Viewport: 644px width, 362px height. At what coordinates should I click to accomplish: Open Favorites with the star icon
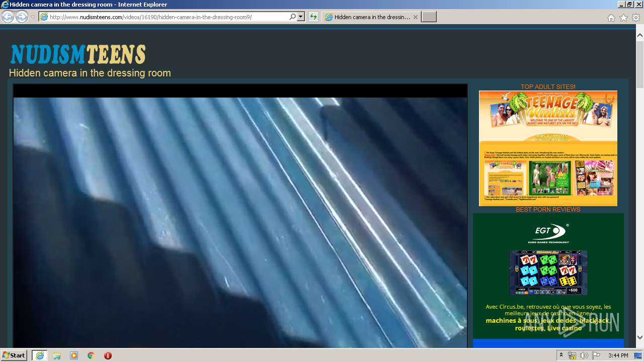coord(623,18)
